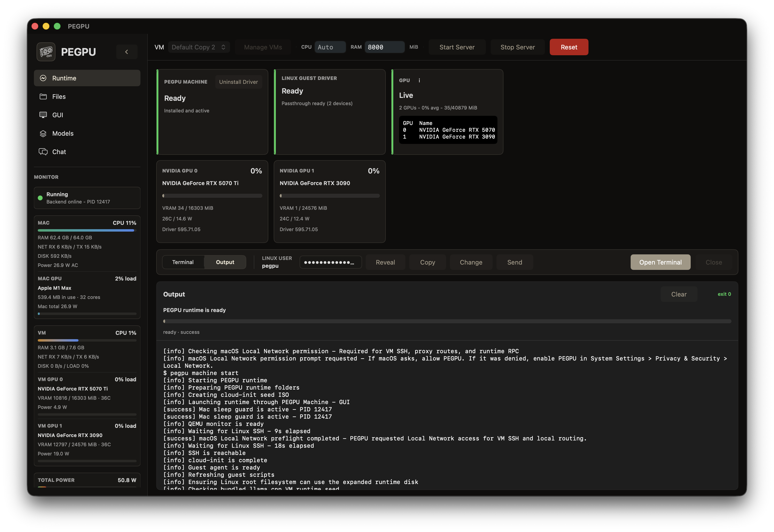Viewport: 774px width, 532px height.
Task: Click the dimmed Close button beside Open Terminal
Action: click(713, 262)
